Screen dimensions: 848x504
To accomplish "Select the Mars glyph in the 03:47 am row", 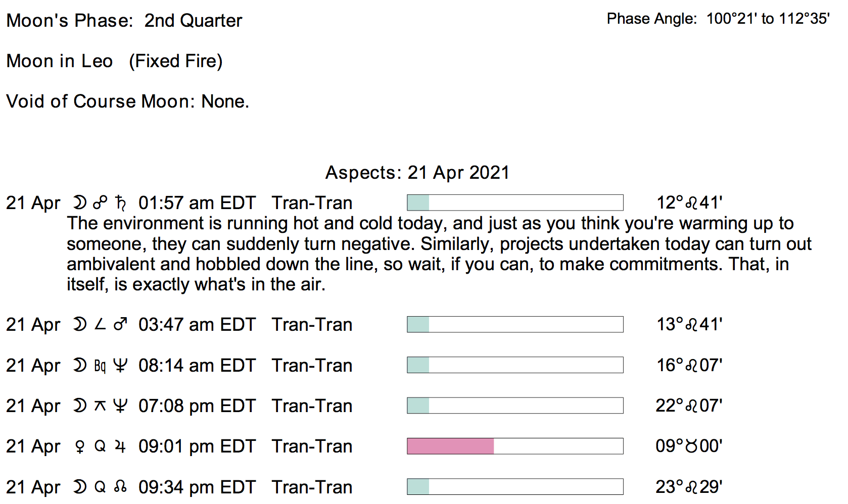I will 120,324.
